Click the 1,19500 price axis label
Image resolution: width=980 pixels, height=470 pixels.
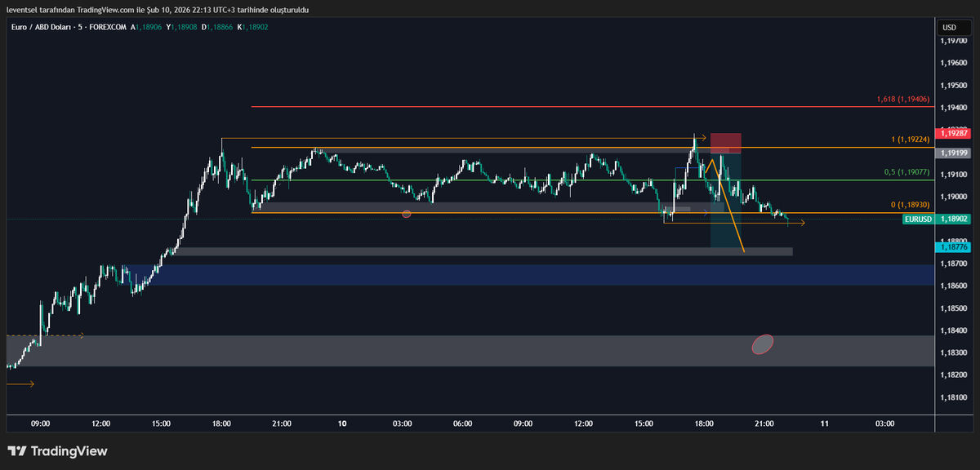click(x=954, y=86)
